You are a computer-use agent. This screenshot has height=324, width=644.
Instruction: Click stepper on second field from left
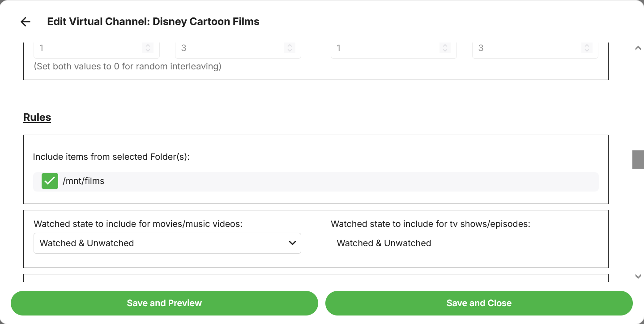point(290,48)
